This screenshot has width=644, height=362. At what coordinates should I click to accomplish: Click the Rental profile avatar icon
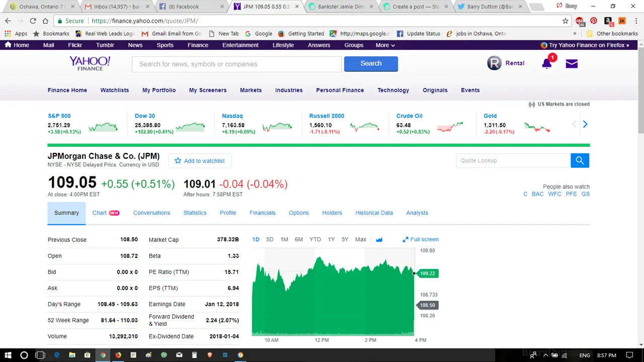pyautogui.click(x=495, y=63)
